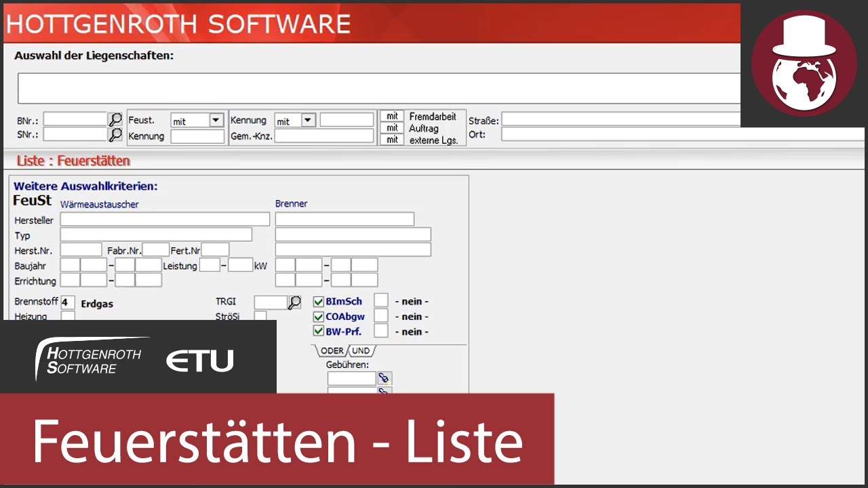Click the icon beside the first Gebühren field
The height and width of the screenshot is (488, 868).
coord(384,378)
